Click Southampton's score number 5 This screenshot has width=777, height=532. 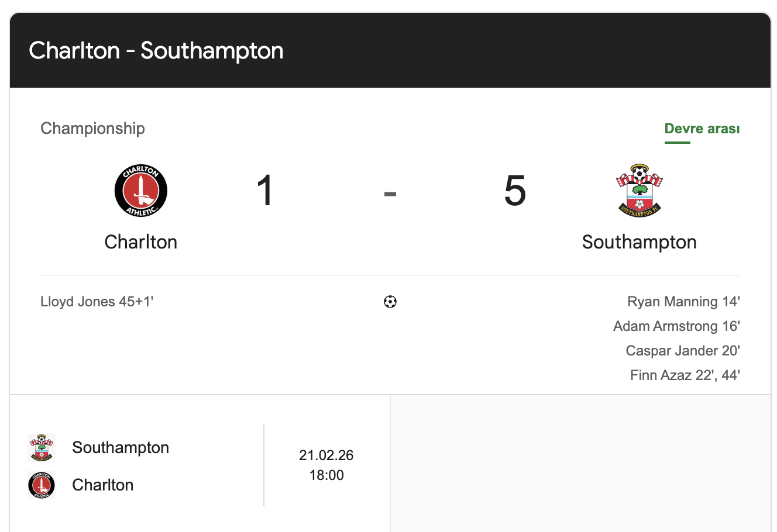[x=515, y=191]
